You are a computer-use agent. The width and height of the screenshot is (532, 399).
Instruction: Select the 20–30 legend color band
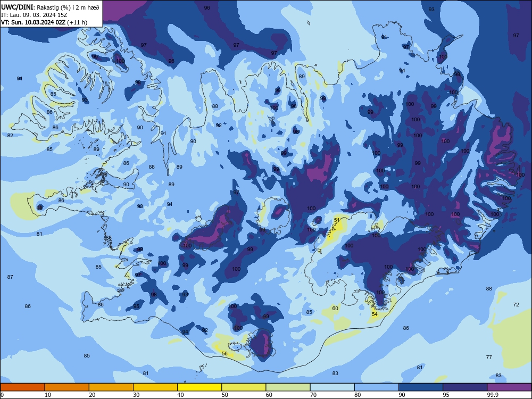[111, 387]
